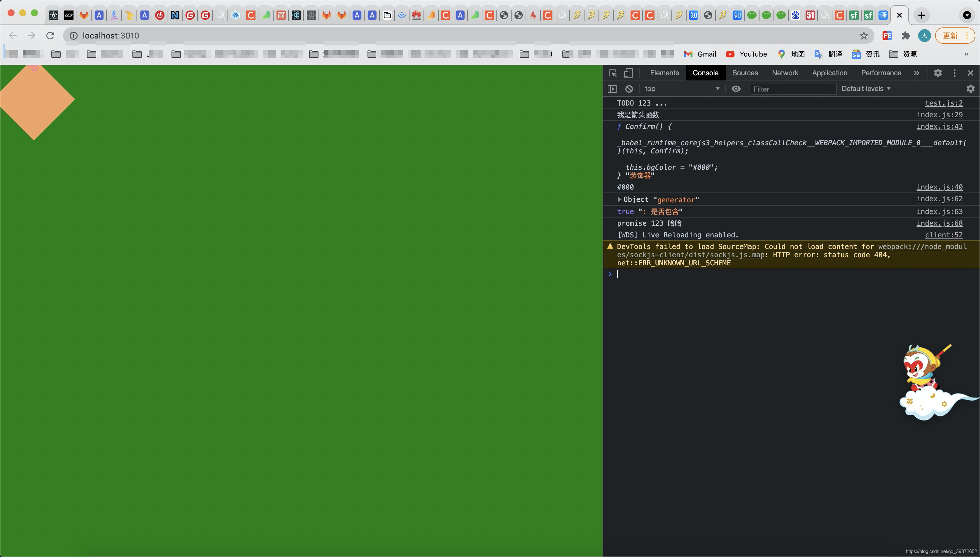This screenshot has height=557, width=980.
Task: Switch to the Performance tab
Action: tap(881, 73)
